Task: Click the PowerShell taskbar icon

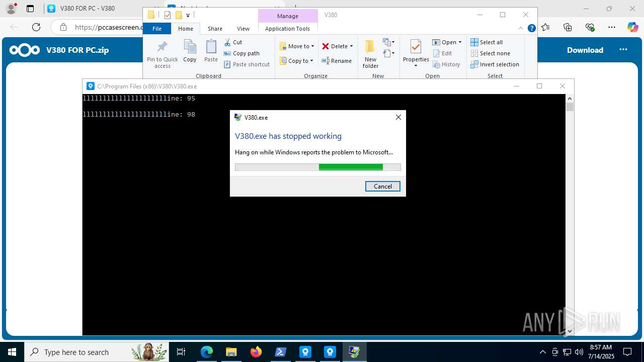Action: click(x=281, y=352)
